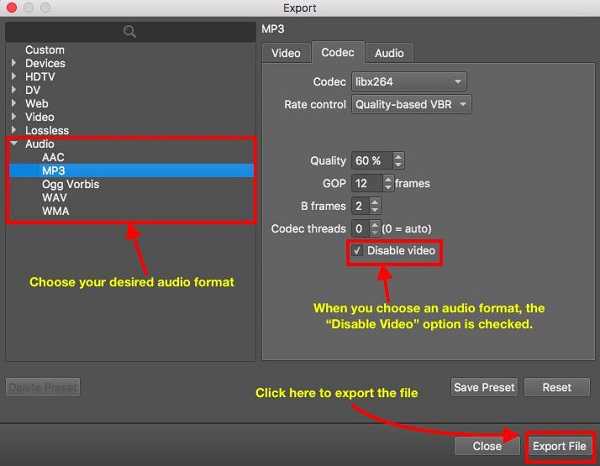The width and height of the screenshot is (600, 466).
Task: Click the greyed-out Delete Preset button
Action: [x=43, y=387]
